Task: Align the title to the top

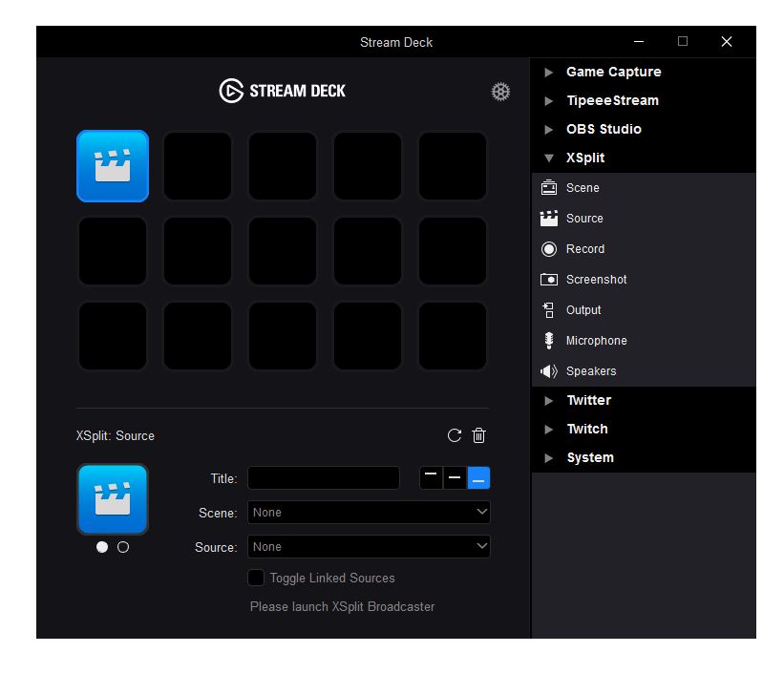Action: (431, 478)
